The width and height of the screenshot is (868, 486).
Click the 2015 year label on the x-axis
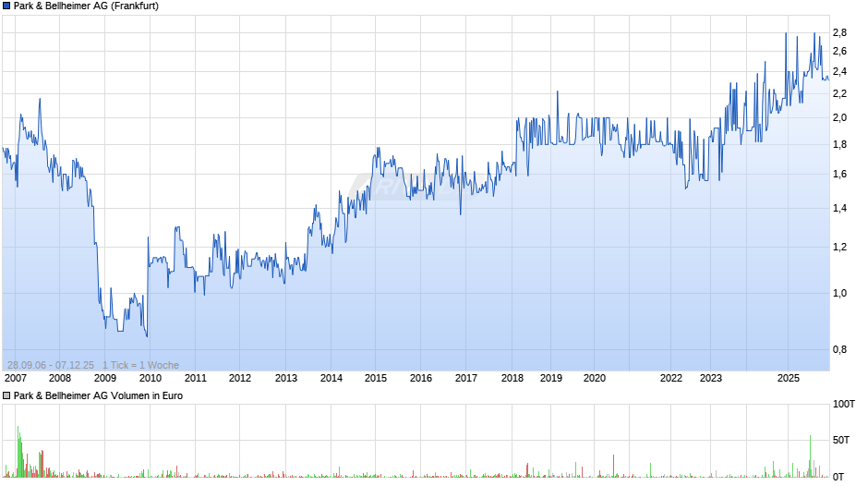click(375, 378)
